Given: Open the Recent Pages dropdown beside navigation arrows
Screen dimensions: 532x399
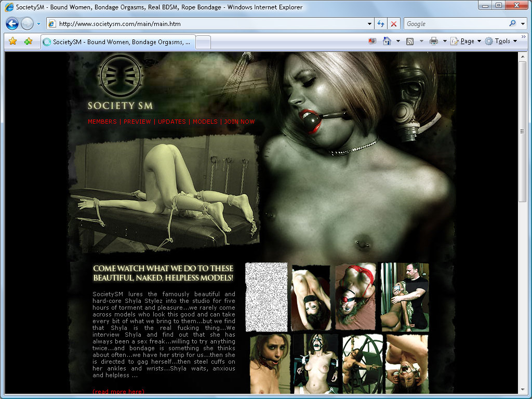Looking at the screenshot, I should pyautogui.click(x=38, y=24).
